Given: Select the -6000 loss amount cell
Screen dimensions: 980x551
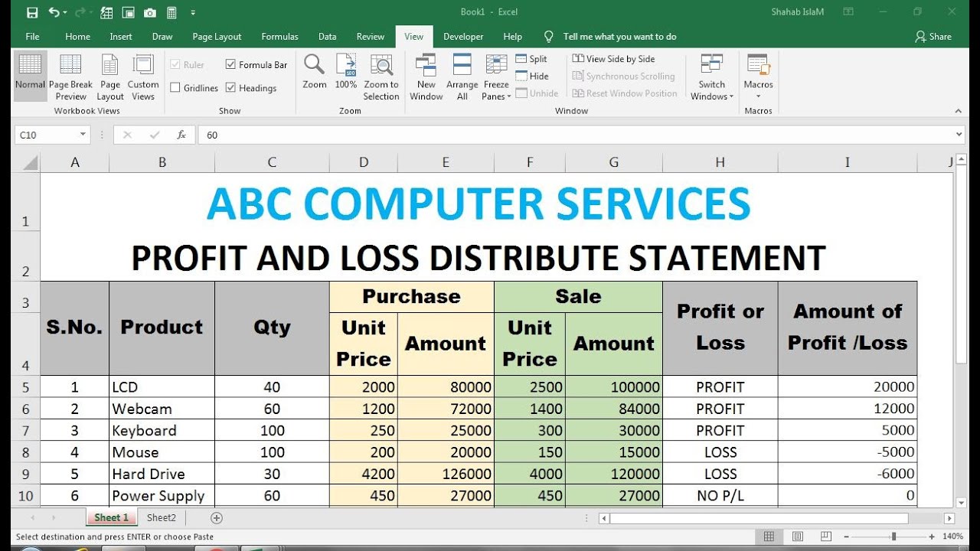Looking at the screenshot, I should [x=848, y=473].
